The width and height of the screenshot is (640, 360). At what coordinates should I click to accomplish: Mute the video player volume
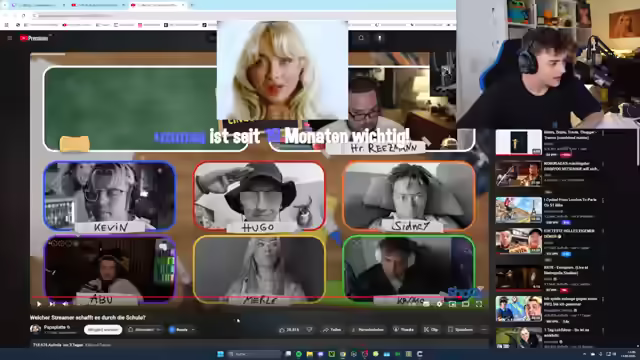(65, 304)
